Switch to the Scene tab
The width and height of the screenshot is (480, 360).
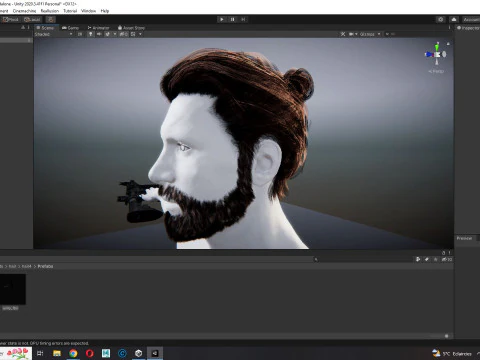click(x=45, y=28)
